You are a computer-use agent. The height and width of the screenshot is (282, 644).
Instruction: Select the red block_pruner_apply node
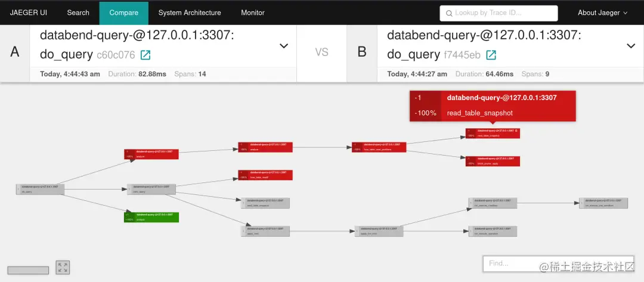493,162
